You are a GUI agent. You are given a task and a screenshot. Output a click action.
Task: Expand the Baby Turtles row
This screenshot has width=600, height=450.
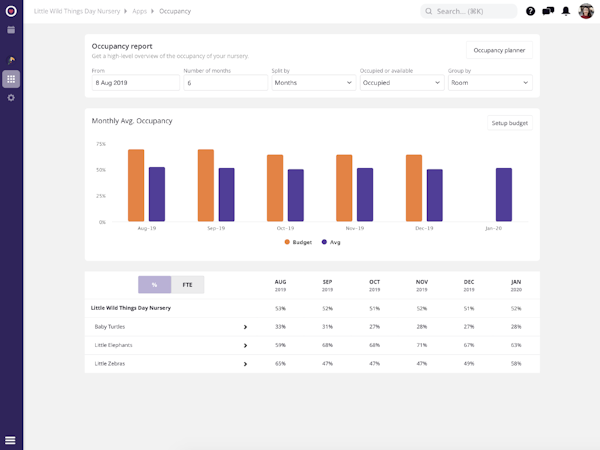click(245, 327)
